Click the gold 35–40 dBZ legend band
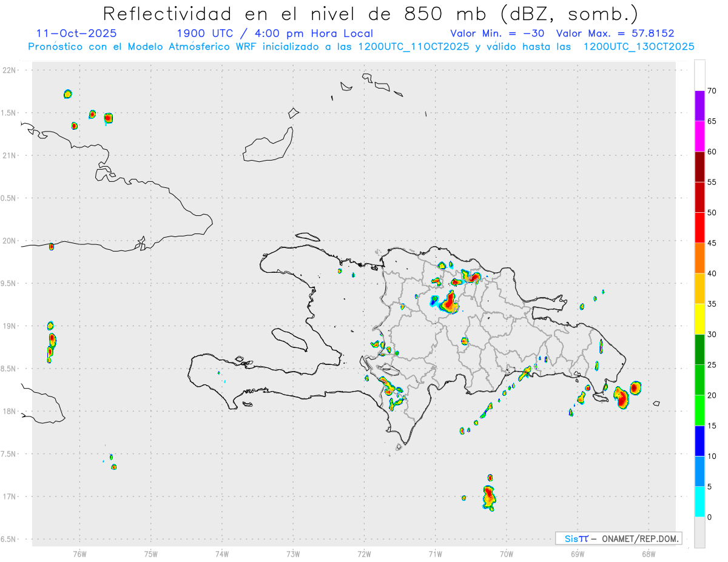The width and height of the screenshot is (728, 562). (x=699, y=289)
